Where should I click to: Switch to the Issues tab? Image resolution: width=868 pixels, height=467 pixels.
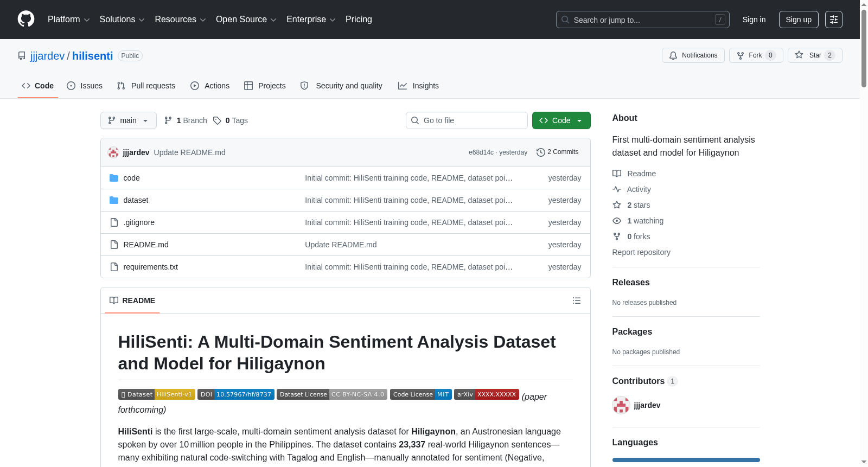tap(85, 86)
